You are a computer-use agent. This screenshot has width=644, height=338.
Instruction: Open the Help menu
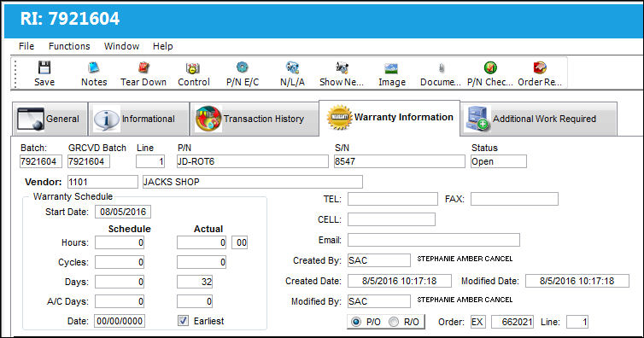tap(162, 46)
